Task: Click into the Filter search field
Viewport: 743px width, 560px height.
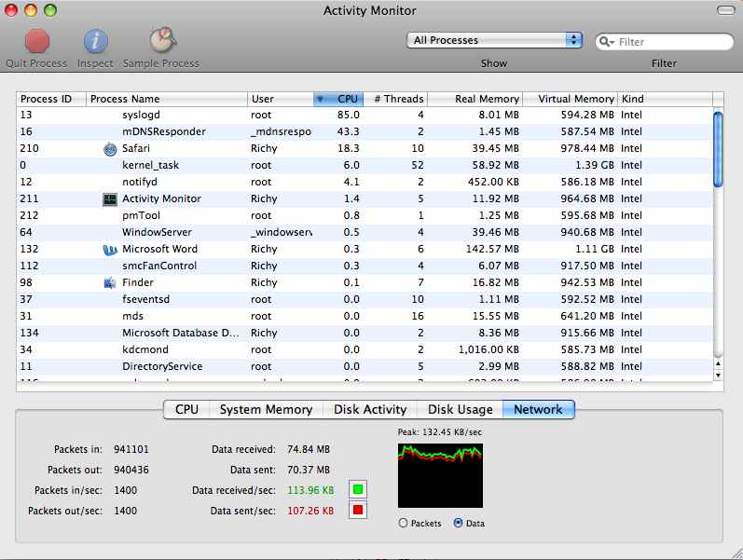Action: pyautogui.click(x=665, y=42)
